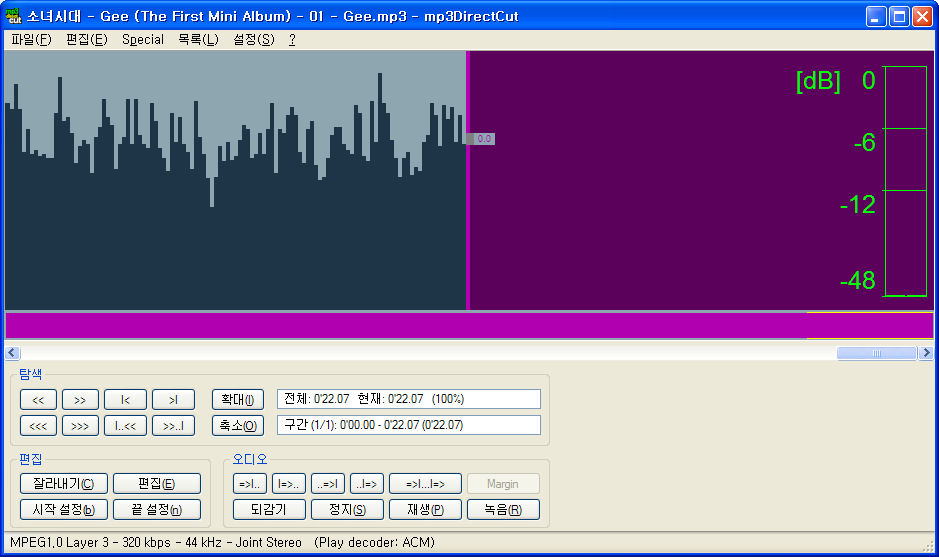This screenshot has height=557, width=939.
Task: Click the 0.0 gain marker on the waveform
Action: (481, 139)
